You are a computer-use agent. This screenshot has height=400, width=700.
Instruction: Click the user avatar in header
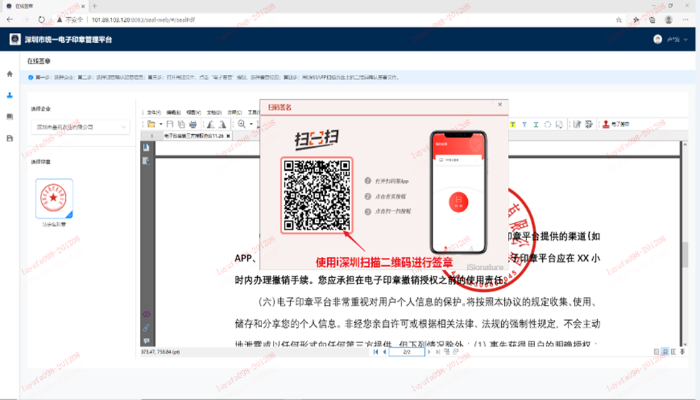click(x=658, y=39)
